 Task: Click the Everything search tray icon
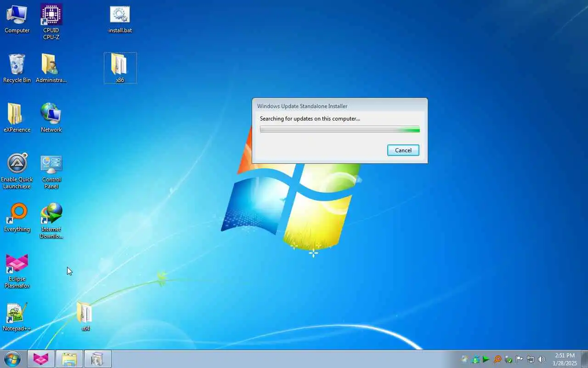(x=498, y=359)
